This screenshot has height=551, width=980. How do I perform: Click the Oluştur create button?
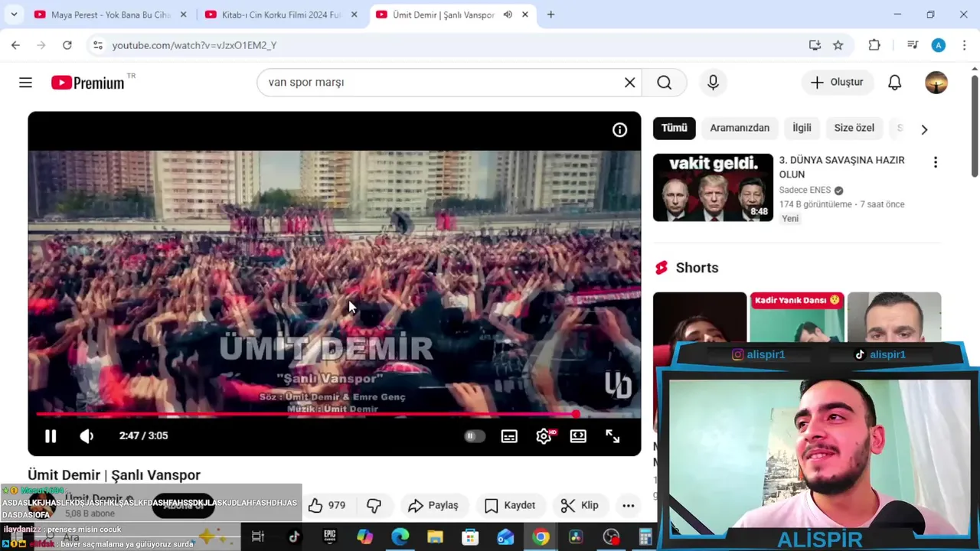[x=837, y=83]
